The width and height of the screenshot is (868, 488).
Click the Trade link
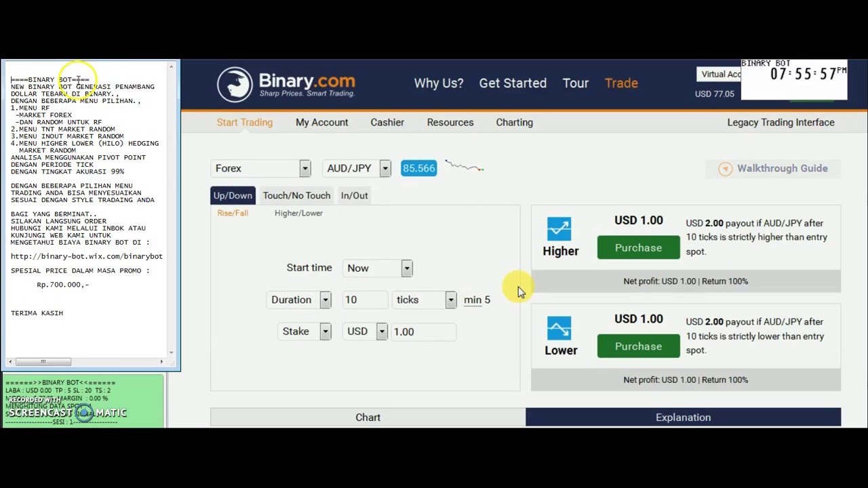[621, 83]
